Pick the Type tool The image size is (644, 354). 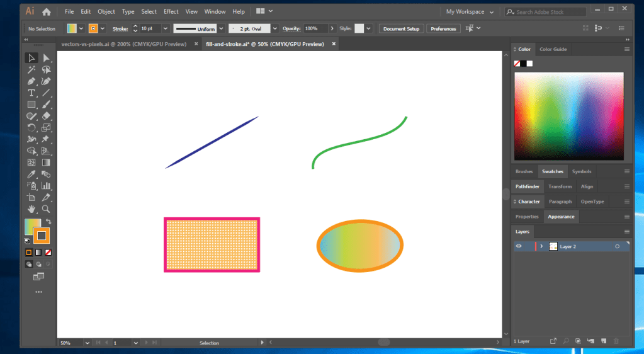coord(31,93)
